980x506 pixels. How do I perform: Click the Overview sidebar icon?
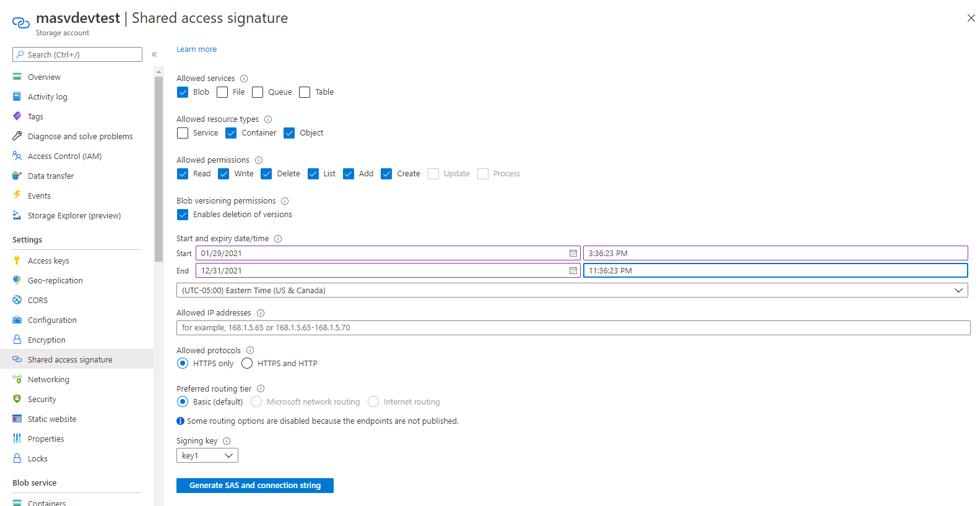17,77
